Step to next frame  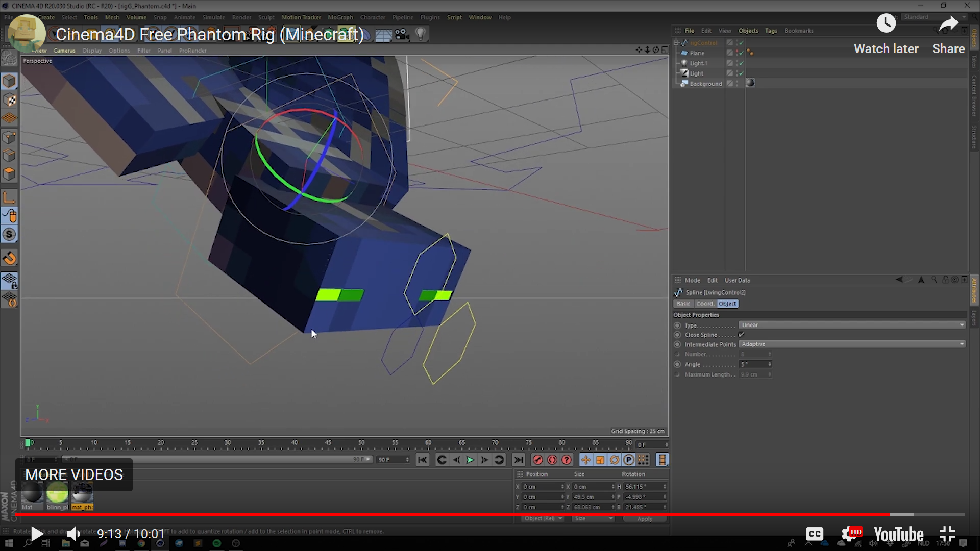pyautogui.click(x=484, y=460)
